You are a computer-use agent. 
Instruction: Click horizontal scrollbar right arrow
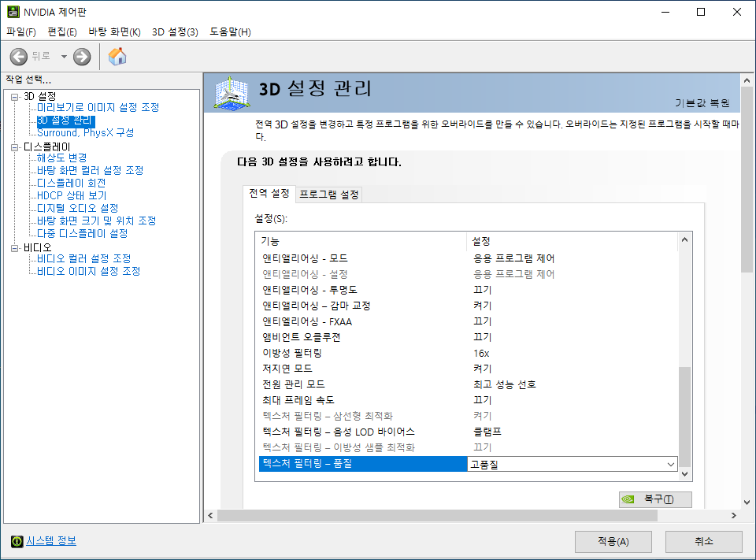pyautogui.click(x=733, y=516)
